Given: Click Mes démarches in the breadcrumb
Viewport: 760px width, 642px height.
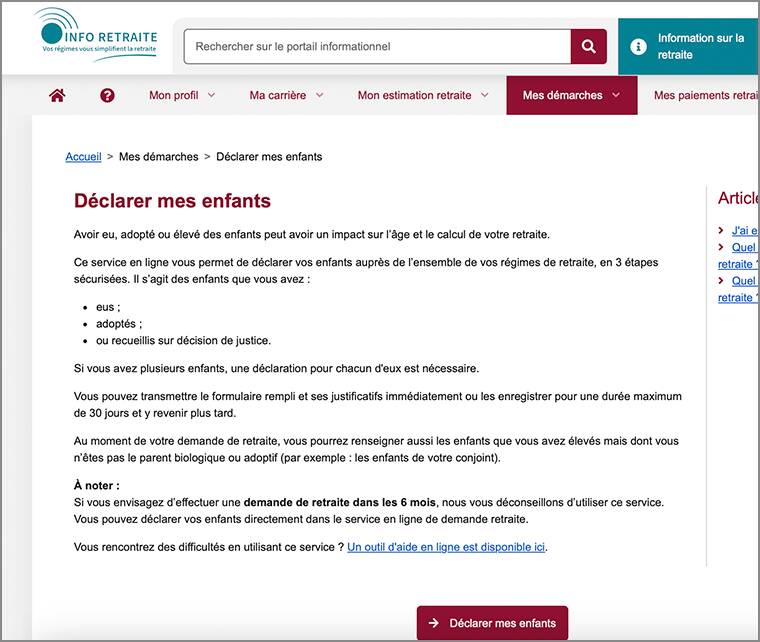Looking at the screenshot, I should pos(158,157).
